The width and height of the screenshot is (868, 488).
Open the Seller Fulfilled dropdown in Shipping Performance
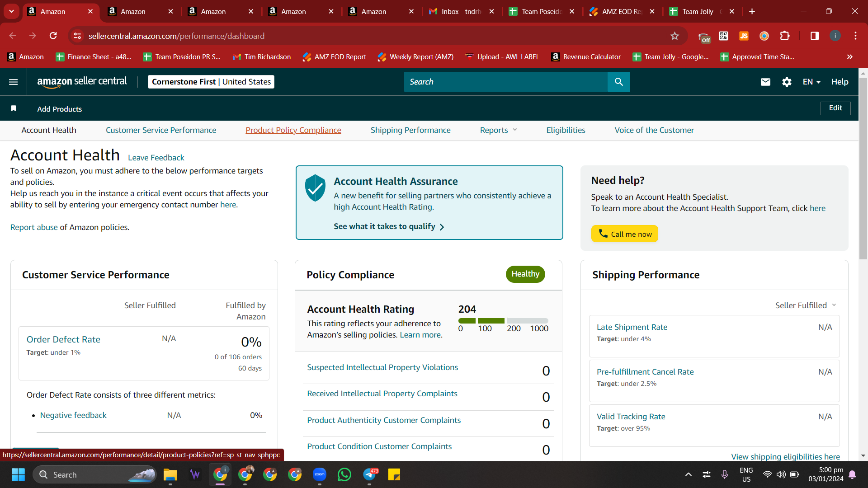click(806, 305)
